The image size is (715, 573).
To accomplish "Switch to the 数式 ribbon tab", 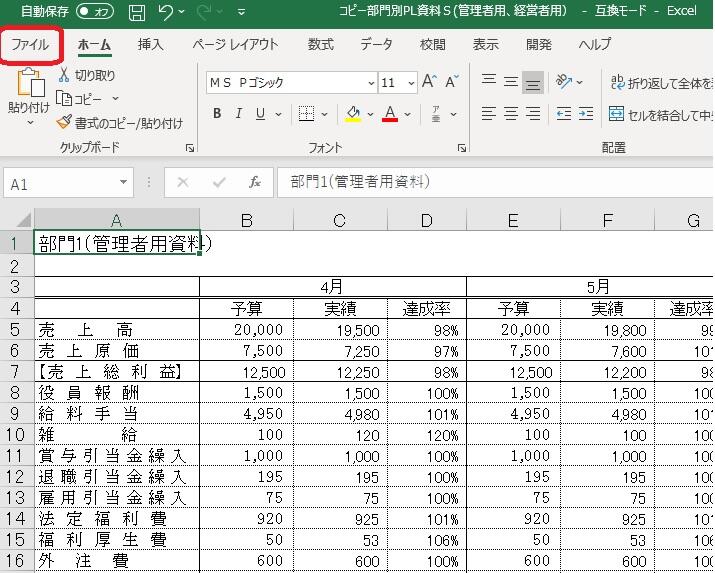I will coord(320,45).
